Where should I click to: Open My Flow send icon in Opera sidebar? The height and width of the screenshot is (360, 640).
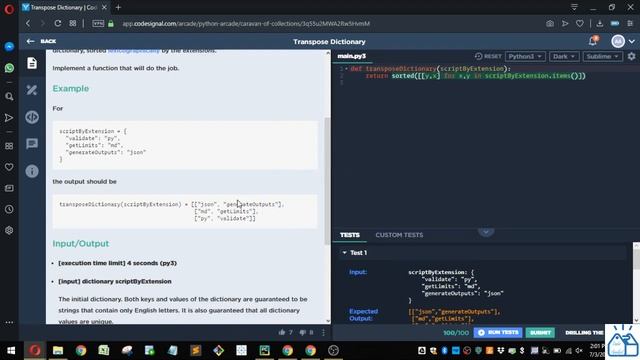click(9, 118)
